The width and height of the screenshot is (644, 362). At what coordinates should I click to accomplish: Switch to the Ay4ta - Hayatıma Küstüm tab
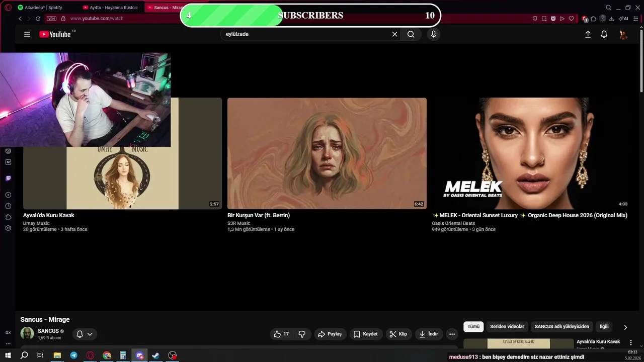[110, 8]
